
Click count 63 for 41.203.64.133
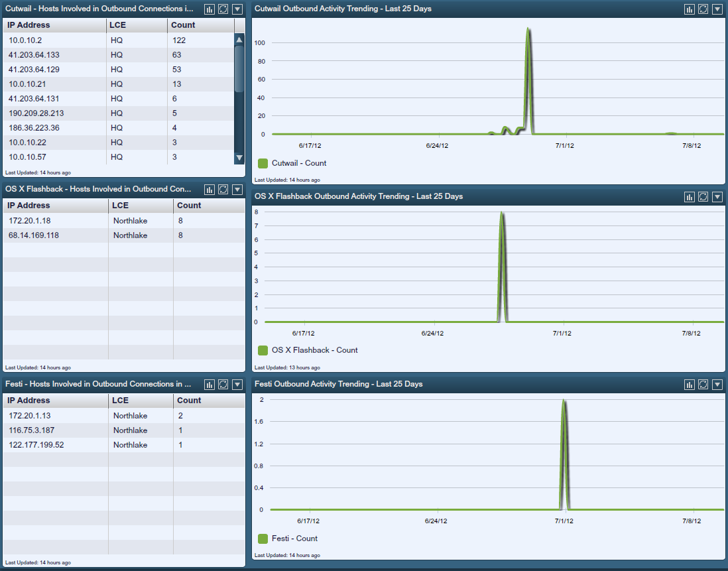(x=177, y=55)
